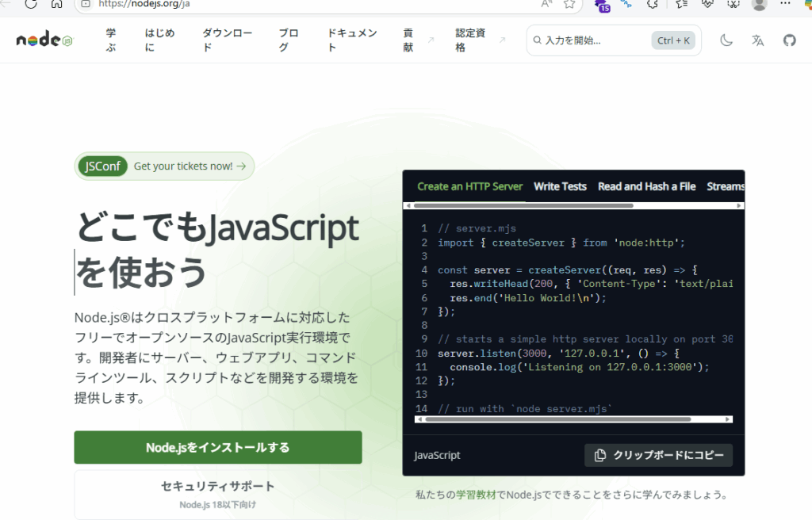This screenshot has width=812, height=520.
Task: Reload the page with the browser refresh icon
Action: coord(31,4)
